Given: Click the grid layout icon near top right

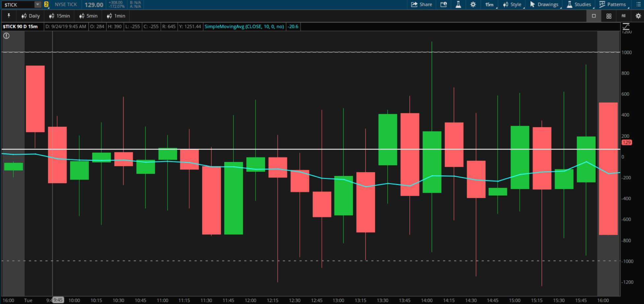Looking at the screenshot, I should coord(609,16).
